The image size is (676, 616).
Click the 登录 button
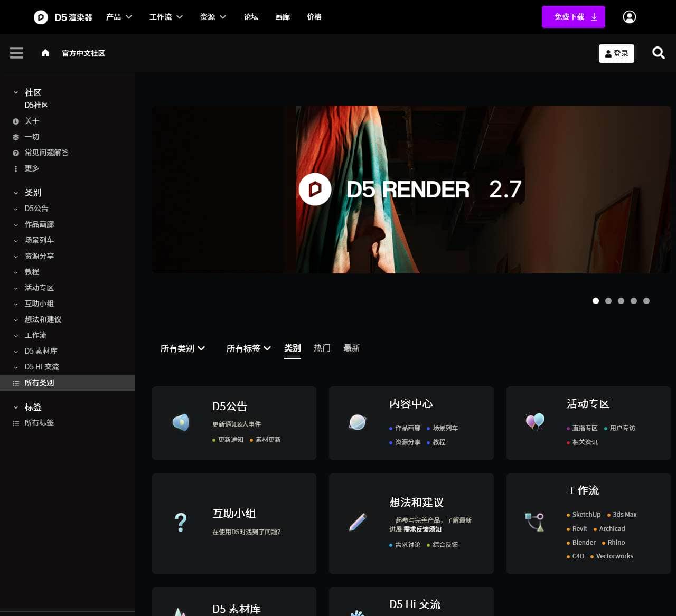[616, 53]
